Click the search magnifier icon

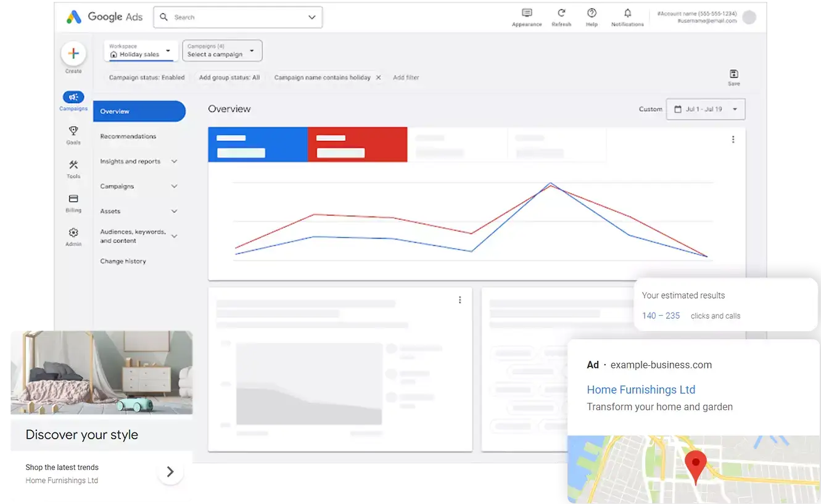164,17
